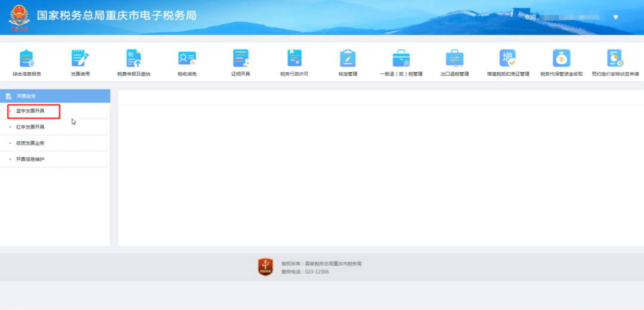The width and height of the screenshot is (644, 310).
Task: Open the 预约定价安排谈签申请 icon
Action: click(x=615, y=58)
